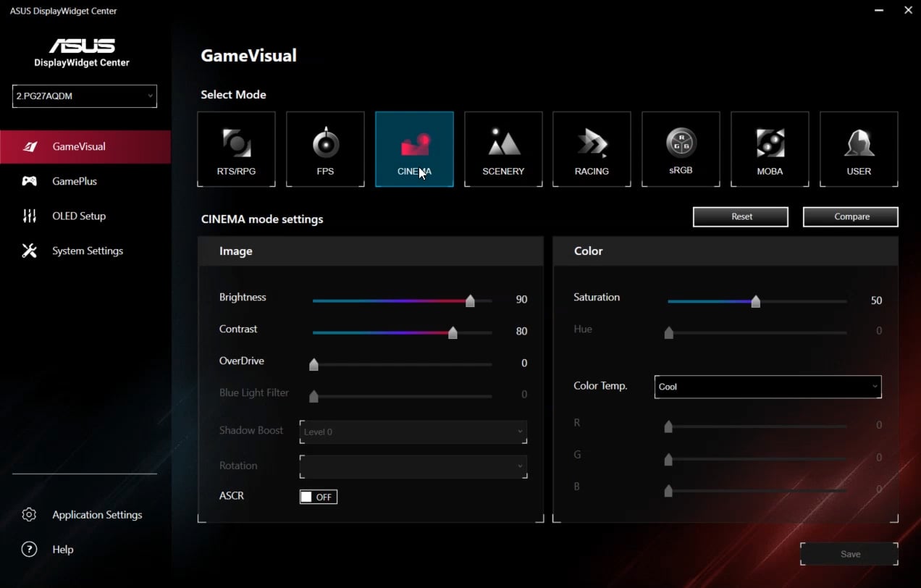
Task: Expand the Color Temp. dropdown
Action: click(767, 387)
